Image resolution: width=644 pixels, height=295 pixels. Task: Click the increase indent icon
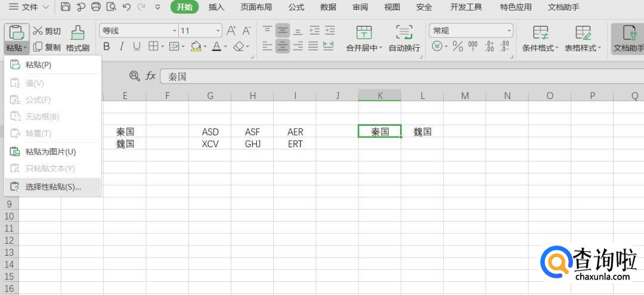click(329, 30)
